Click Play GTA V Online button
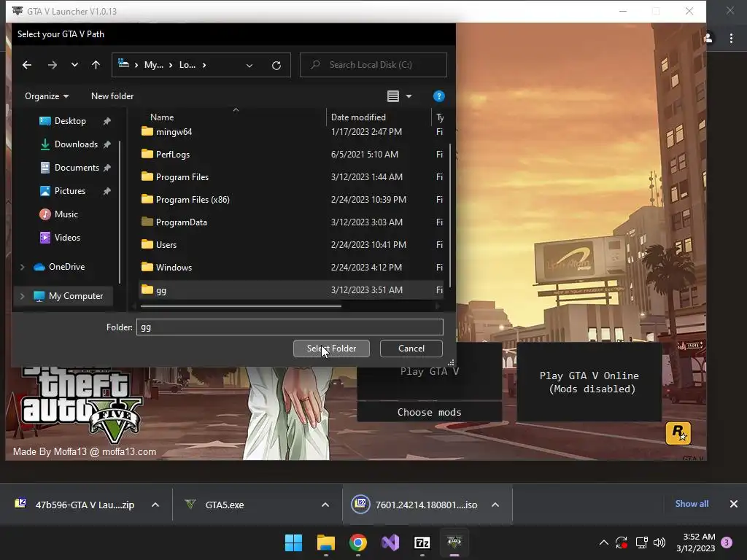 point(589,382)
